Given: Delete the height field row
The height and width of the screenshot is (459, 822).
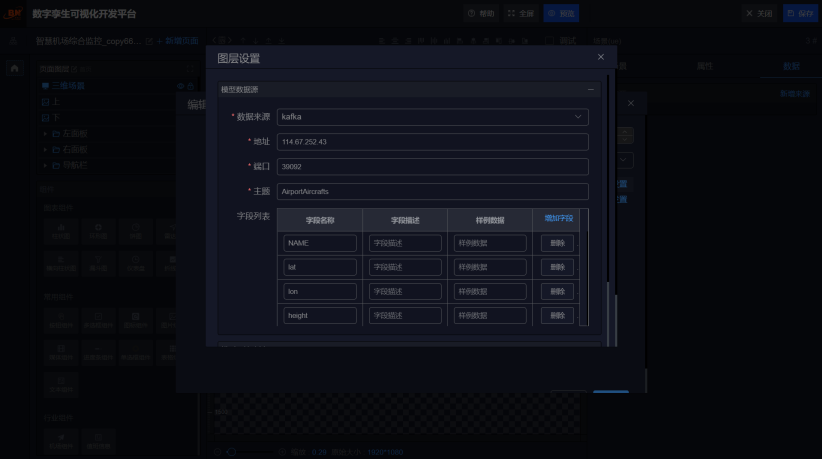Looking at the screenshot, I should tap(557, 315).
